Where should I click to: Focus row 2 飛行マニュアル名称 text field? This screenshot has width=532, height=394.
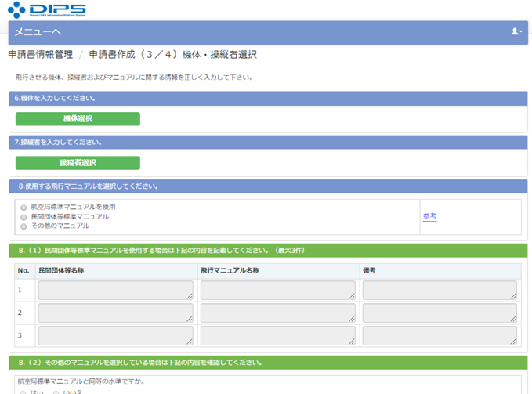coord(277,313)
